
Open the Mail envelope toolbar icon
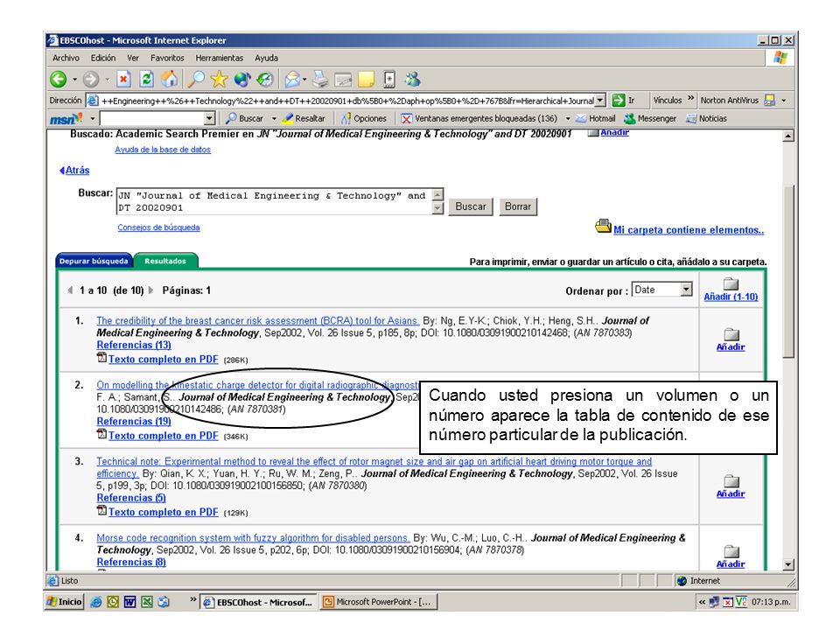coord(292,80)
